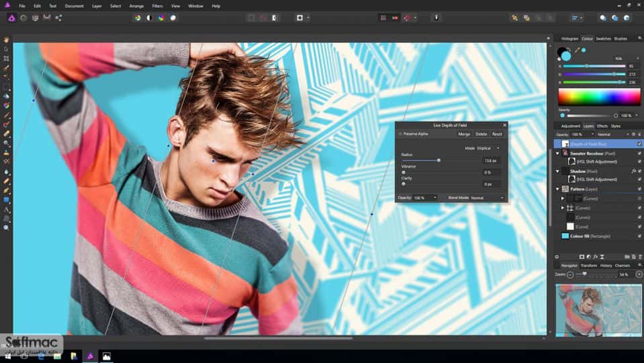This screenshot has width=644, height=363.
Task: Open the Develop persona icon
Action: pyautogui.click(x=36, y=17)
